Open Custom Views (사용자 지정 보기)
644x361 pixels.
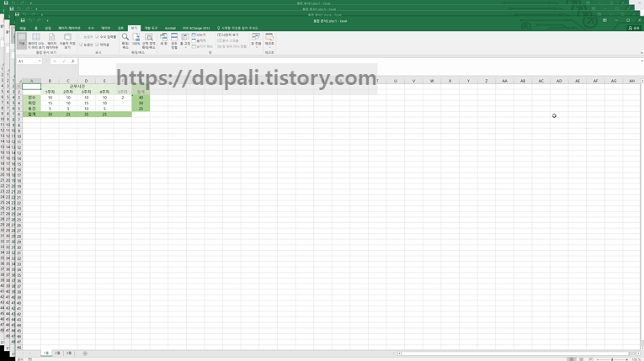[67, 41]
